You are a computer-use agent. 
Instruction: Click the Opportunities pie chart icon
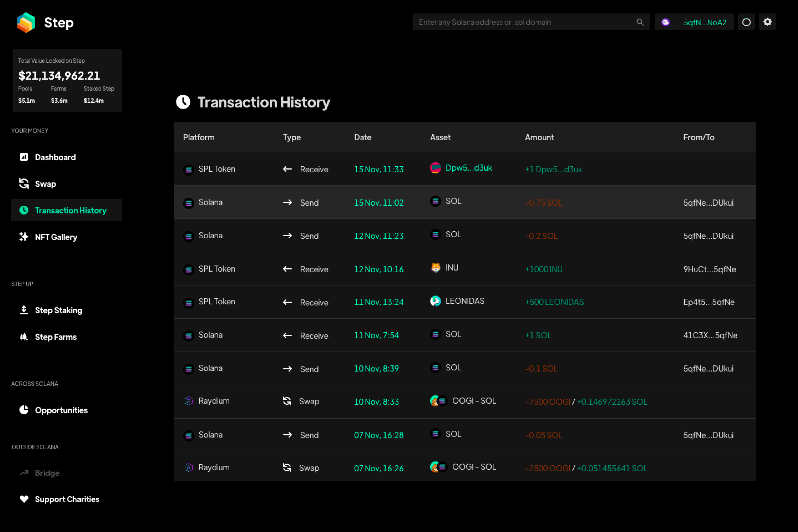[24, 410]
